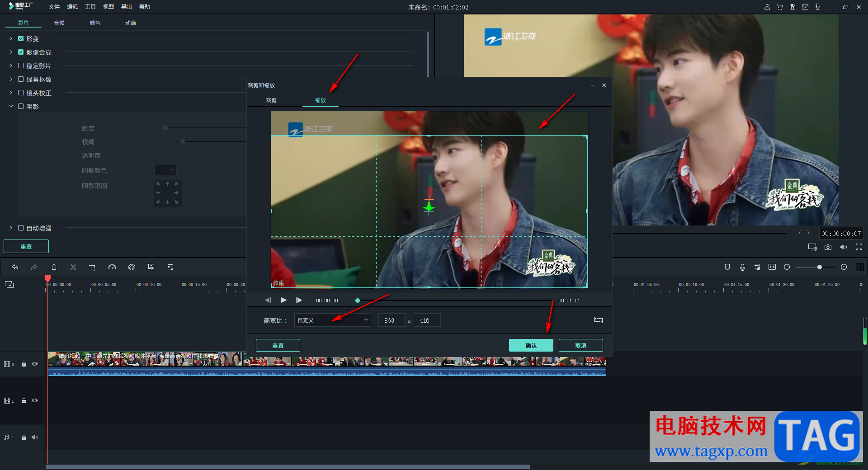Open the user account icon

[767, 7]
